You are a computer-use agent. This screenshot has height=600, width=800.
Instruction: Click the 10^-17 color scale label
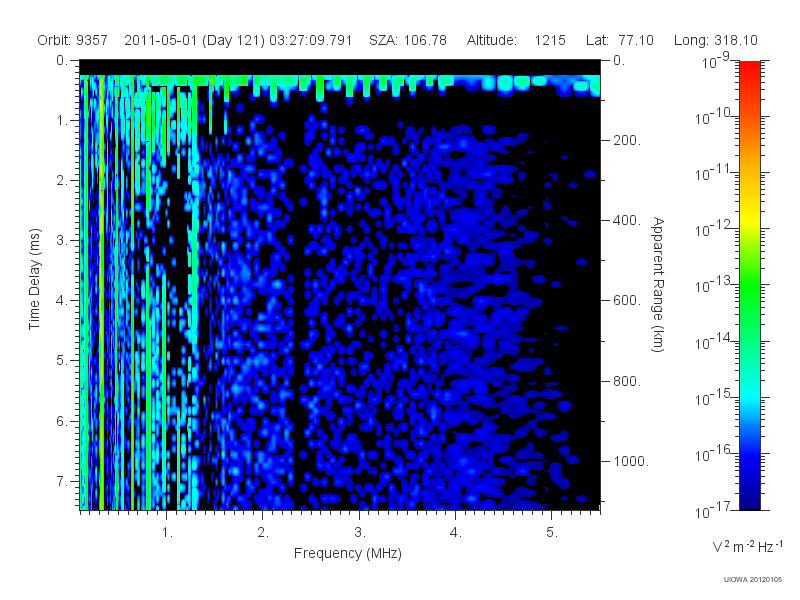click(x=712, y=510)
